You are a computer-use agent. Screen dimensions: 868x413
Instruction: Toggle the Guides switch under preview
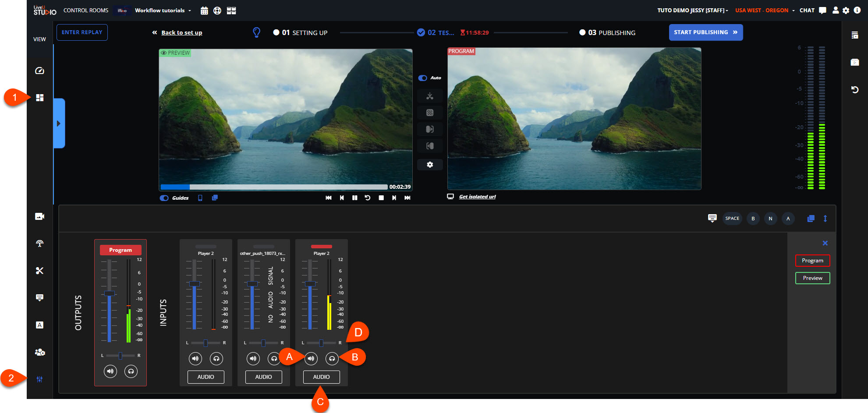coord(164,198)
